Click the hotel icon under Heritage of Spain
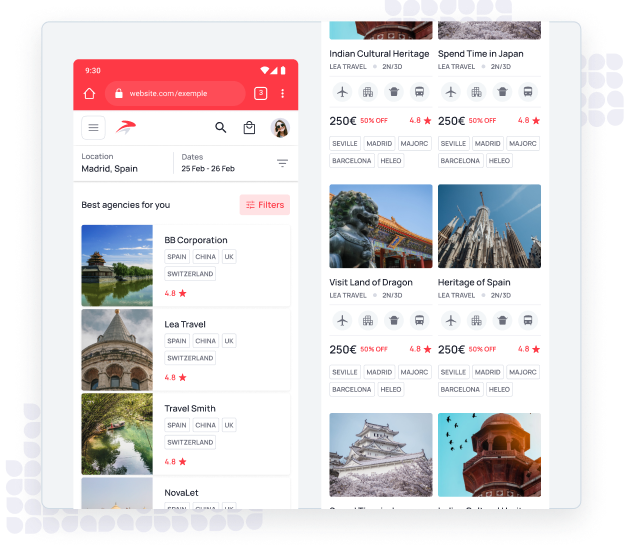This screenshot has height=548, width=643. pyautogui.click(x=477, y=320)
